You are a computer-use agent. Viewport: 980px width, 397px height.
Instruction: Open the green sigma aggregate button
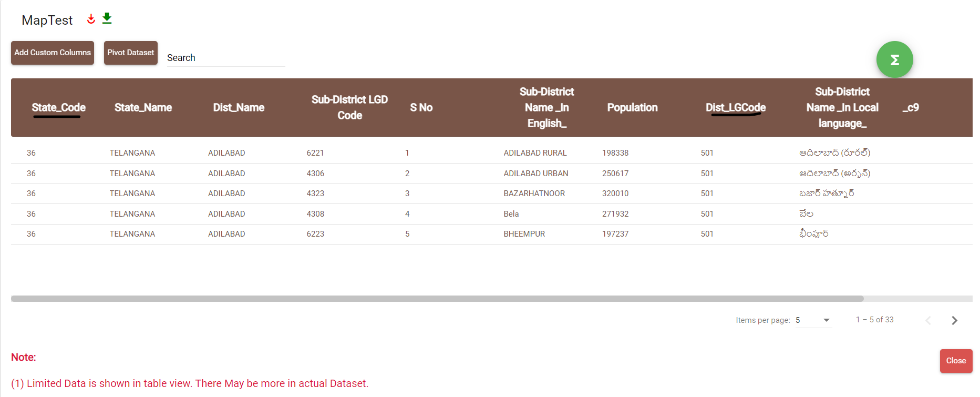click(x=894, y=59)
